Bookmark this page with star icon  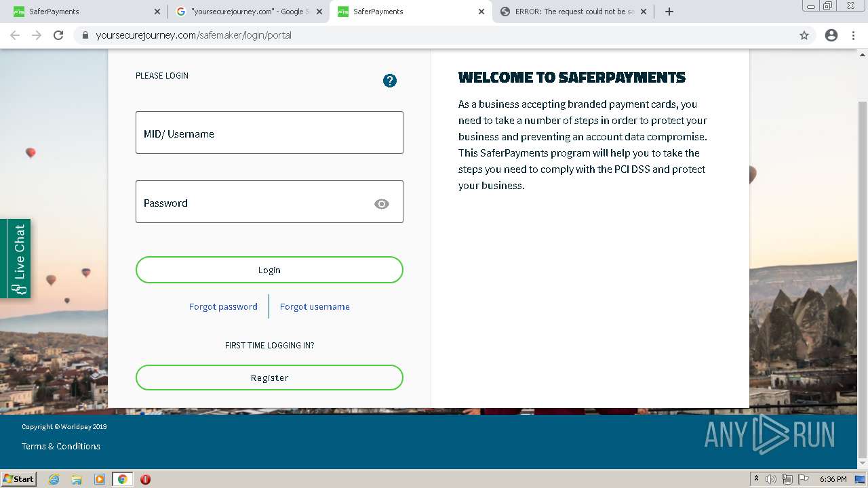804,35
